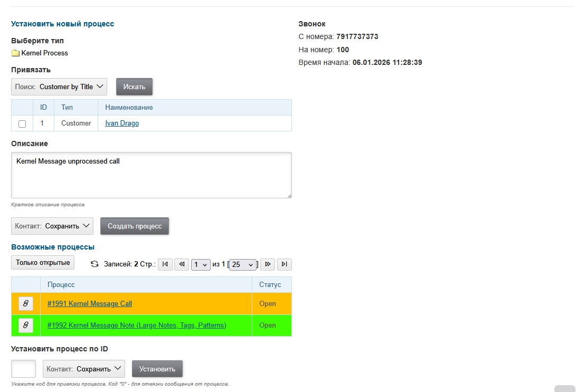Viewport: 576px width, 392px height.
Task: Open the Customer by Title search dropdown
Action: coord(59,87)
